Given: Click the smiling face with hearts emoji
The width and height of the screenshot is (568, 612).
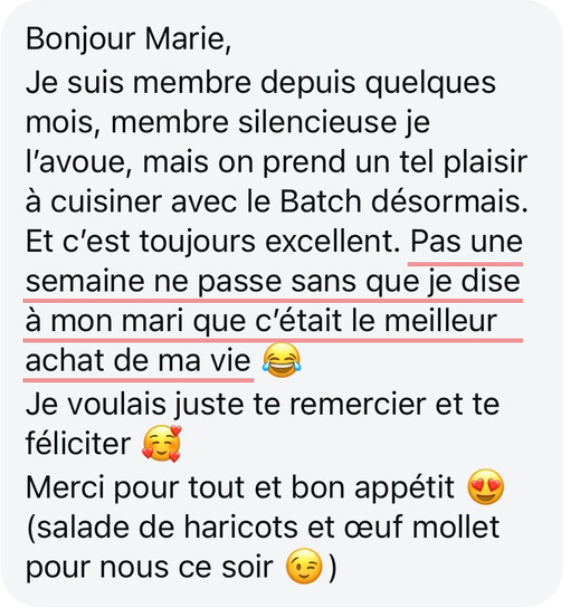Looking at the screenshot, I should point(162,444).
